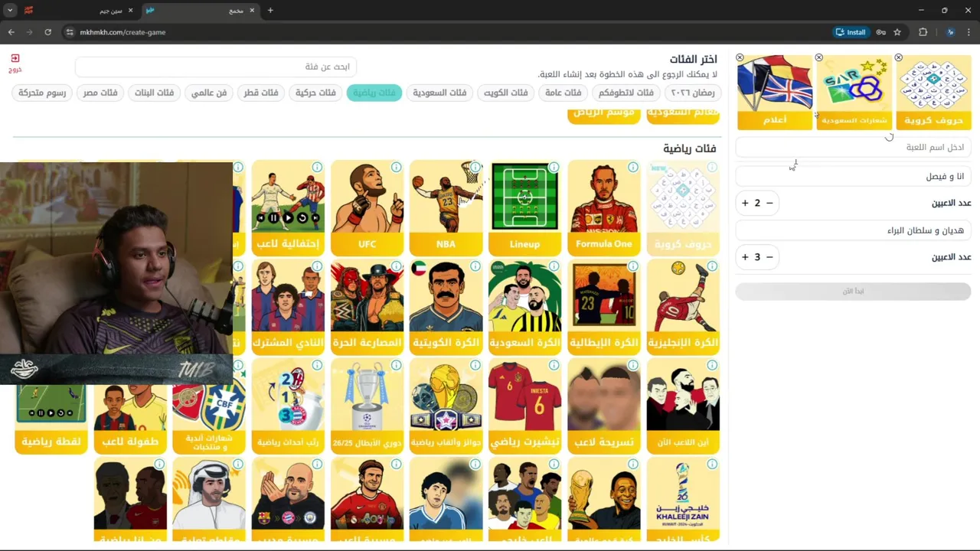Show info for جوائز وألقاب رياضية category
The height and width of the screenshot is (551, 980).
coord(475,366)
